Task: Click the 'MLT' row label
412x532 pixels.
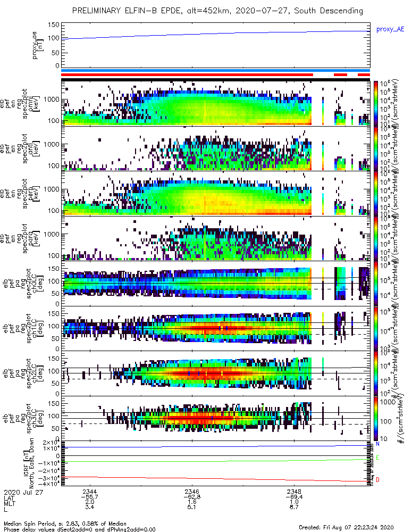Action: point(10,503)
